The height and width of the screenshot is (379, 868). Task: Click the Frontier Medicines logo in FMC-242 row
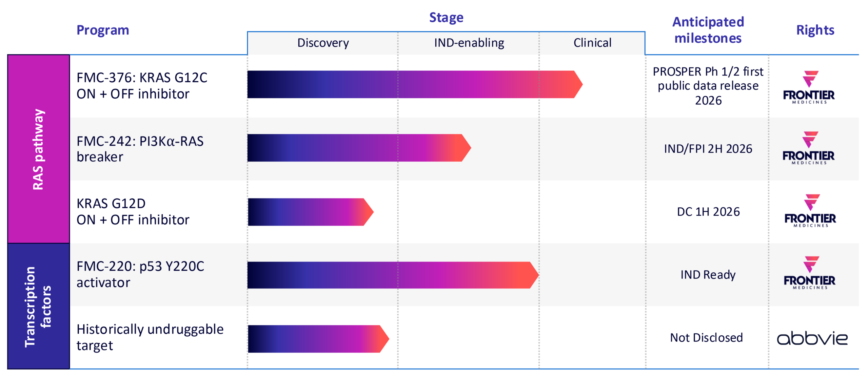pos(808,148)
